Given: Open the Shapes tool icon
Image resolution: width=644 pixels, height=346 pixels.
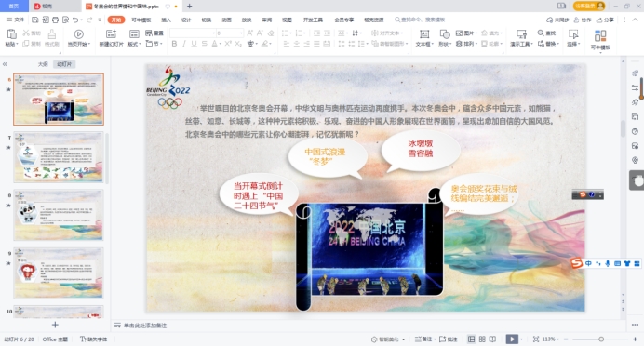Looking at the screenshot, I should tap(444, 34).
